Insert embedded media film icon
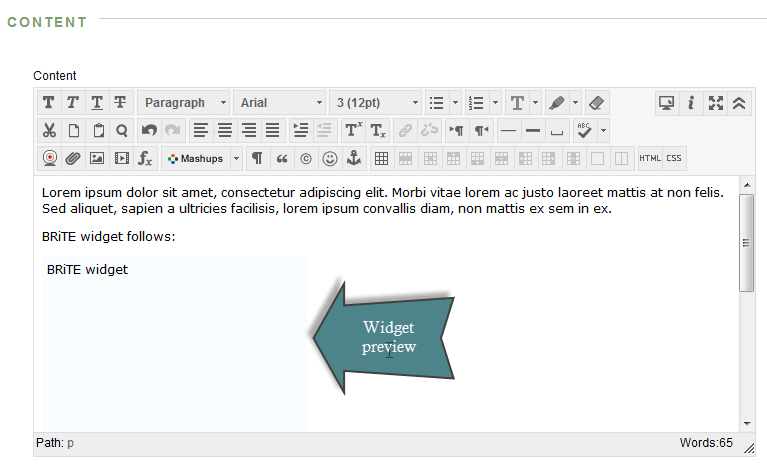Screen dimensions: 767x471 pyautogui.click(x=121, y=158)
